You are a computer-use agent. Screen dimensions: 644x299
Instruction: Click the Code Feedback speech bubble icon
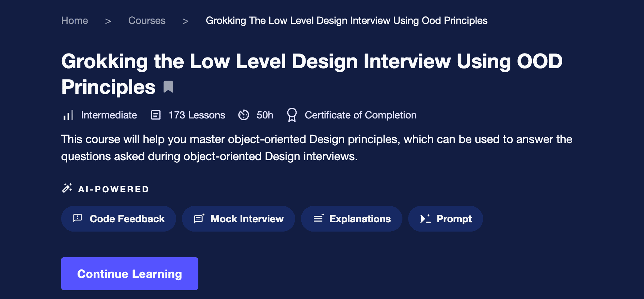tap(78, 218)
